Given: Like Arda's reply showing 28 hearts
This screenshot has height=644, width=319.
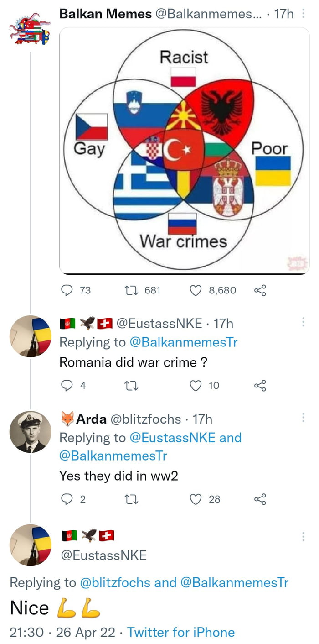Looking at the screenshot, I should [196, 499].
